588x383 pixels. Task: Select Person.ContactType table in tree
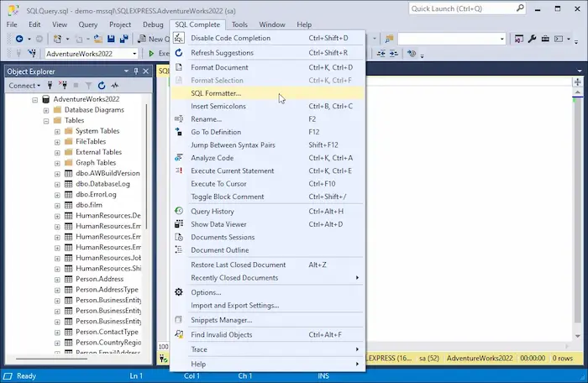[x=107, y=332]
